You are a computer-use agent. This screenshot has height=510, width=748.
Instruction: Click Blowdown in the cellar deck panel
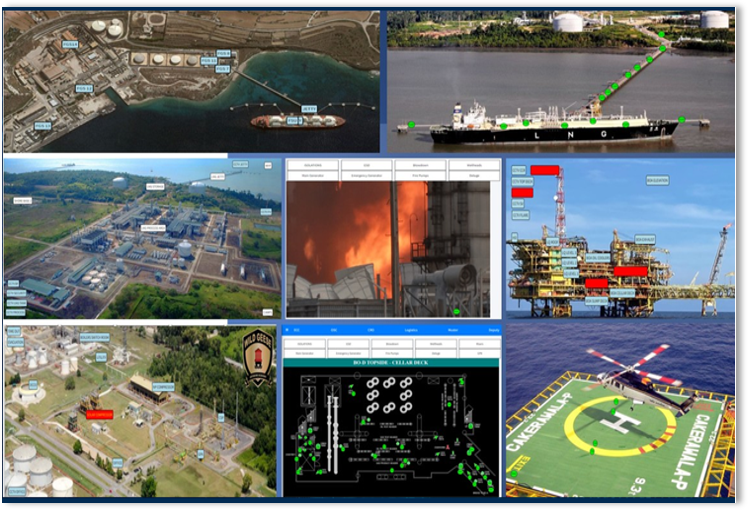[392, 343]
